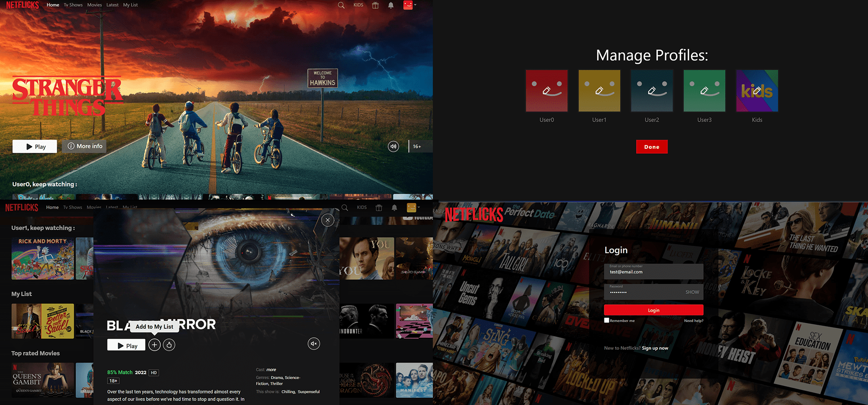
Task: Click the Password input field
Action: coord(653,292)
